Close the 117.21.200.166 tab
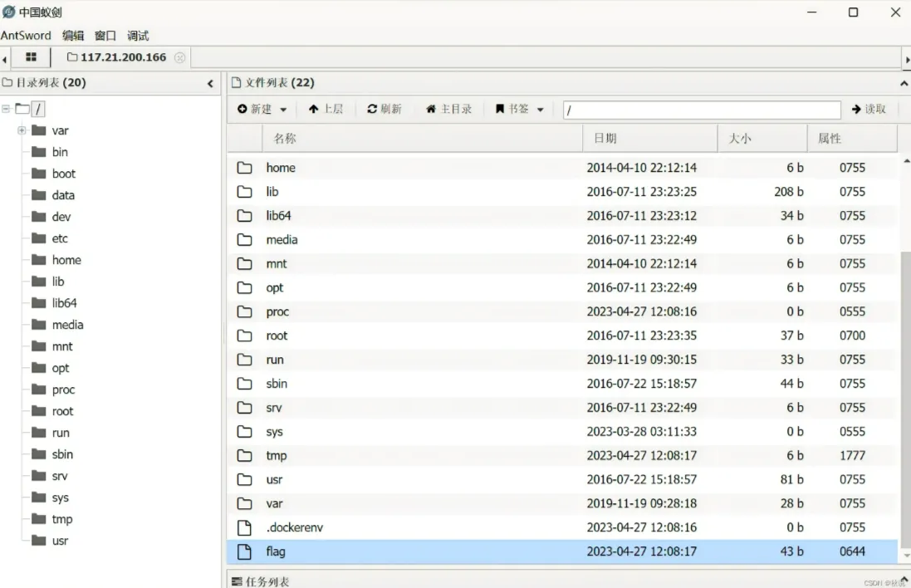 coord(179,57)
